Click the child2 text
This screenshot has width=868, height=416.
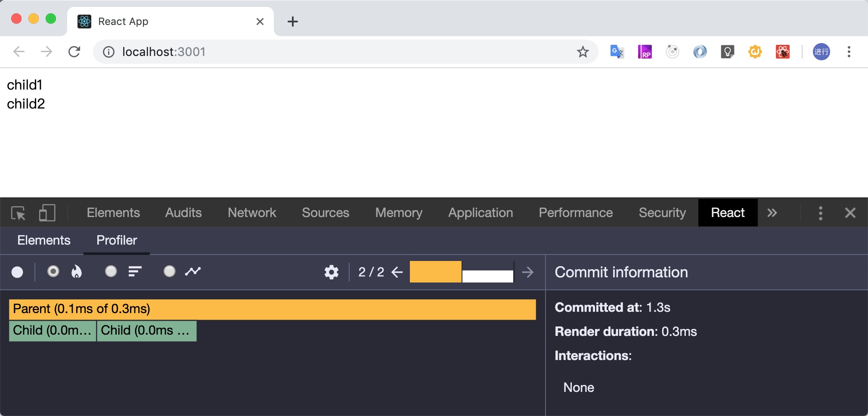click(x=26, y=104)
